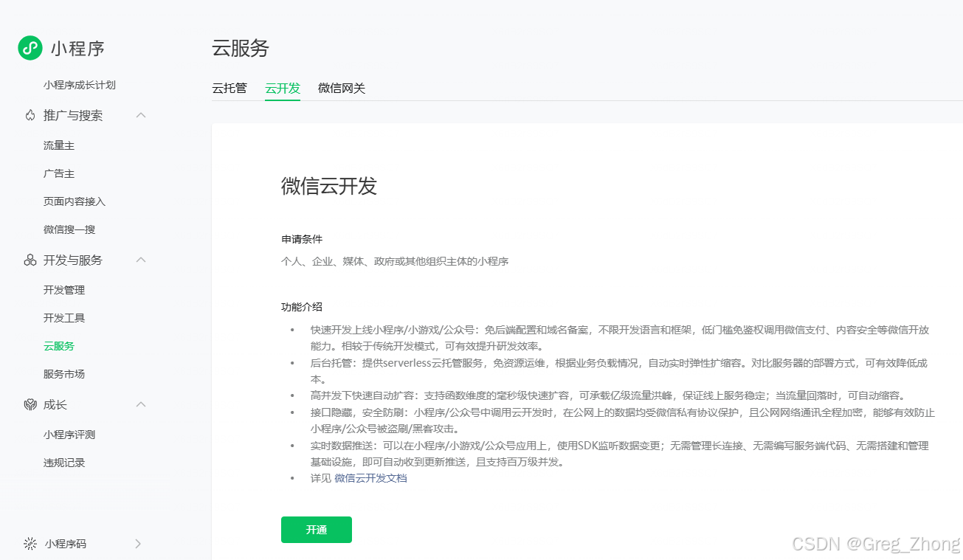The image size is (963, 560).
Task: Click the 小程序码 label
Action: 65,544
